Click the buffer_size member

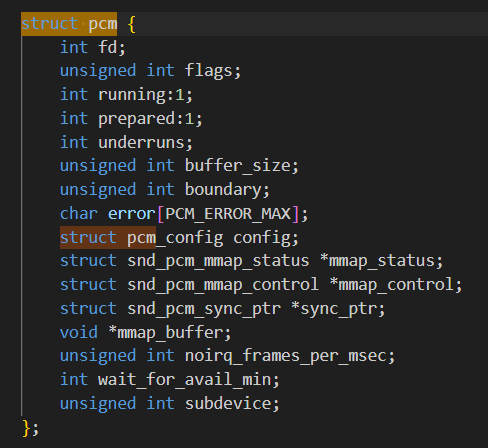(238, 166)
